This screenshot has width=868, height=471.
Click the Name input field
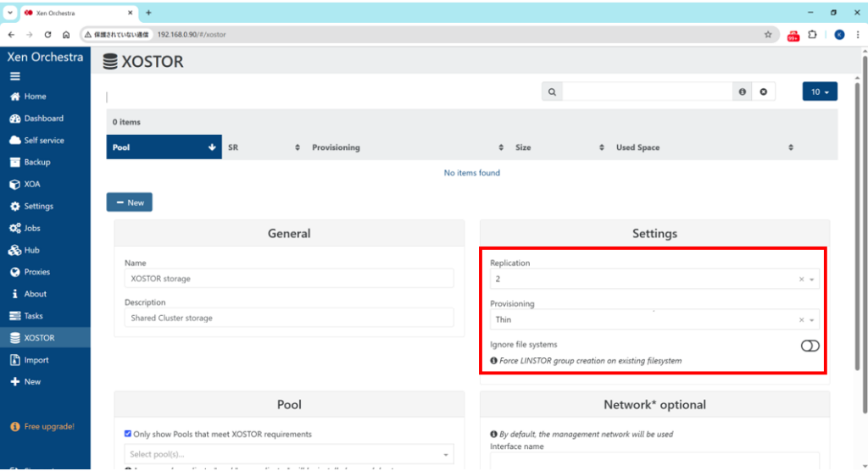point(289,279)
